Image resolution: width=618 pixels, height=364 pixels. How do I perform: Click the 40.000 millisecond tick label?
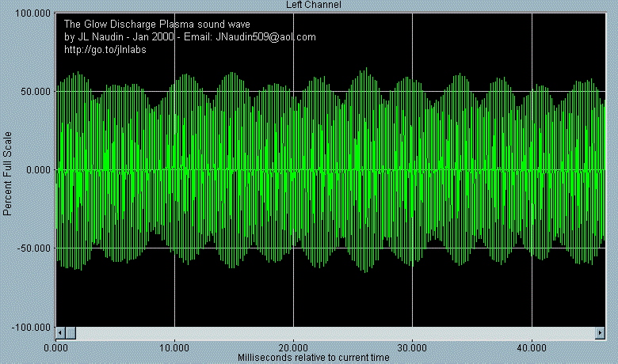531,347
